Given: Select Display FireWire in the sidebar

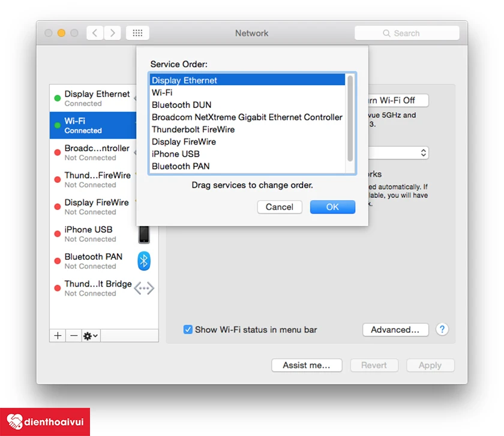Looking at the screenshot, I should 93,207.
